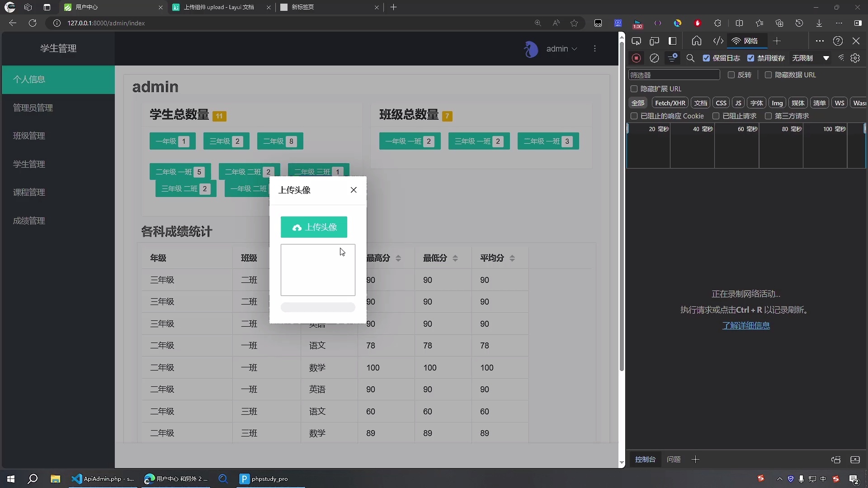This screenshot has width=868, height=488.
Task: Expand the admin account dropdown in the header
Action: (x=562, y=49)
